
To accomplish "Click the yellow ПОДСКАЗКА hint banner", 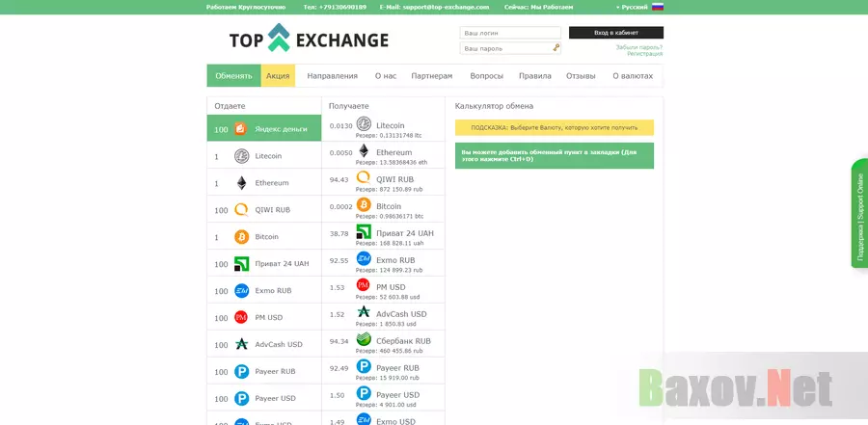I will coord(555,127).
